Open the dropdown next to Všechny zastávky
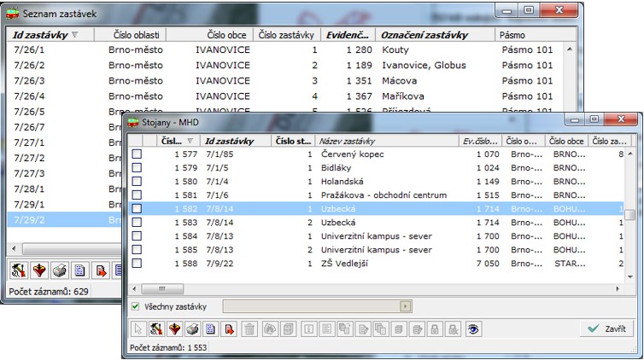This screenshot has height=360, width=644. point(406,305)
